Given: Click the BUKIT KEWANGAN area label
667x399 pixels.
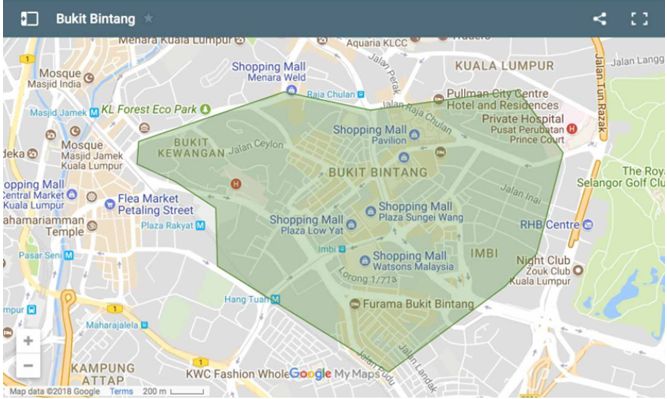Looking at the screenshot, I should (x=191, y=148).
